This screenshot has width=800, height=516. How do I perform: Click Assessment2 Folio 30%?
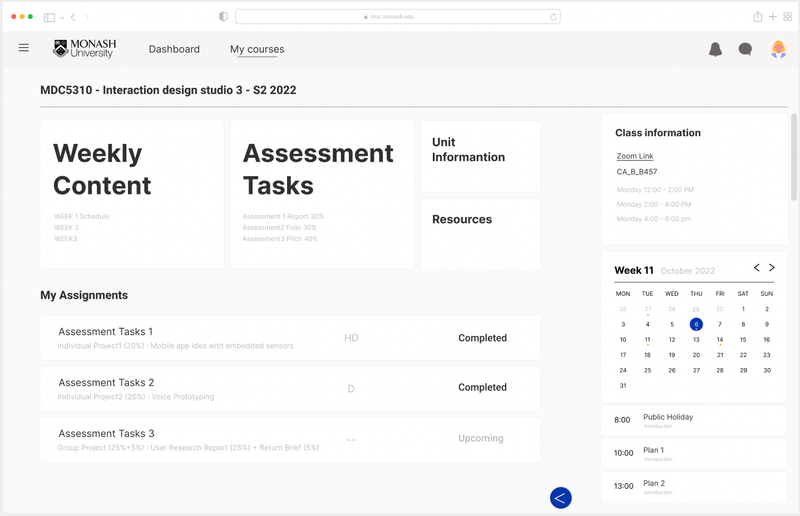(x=279, y=228)
